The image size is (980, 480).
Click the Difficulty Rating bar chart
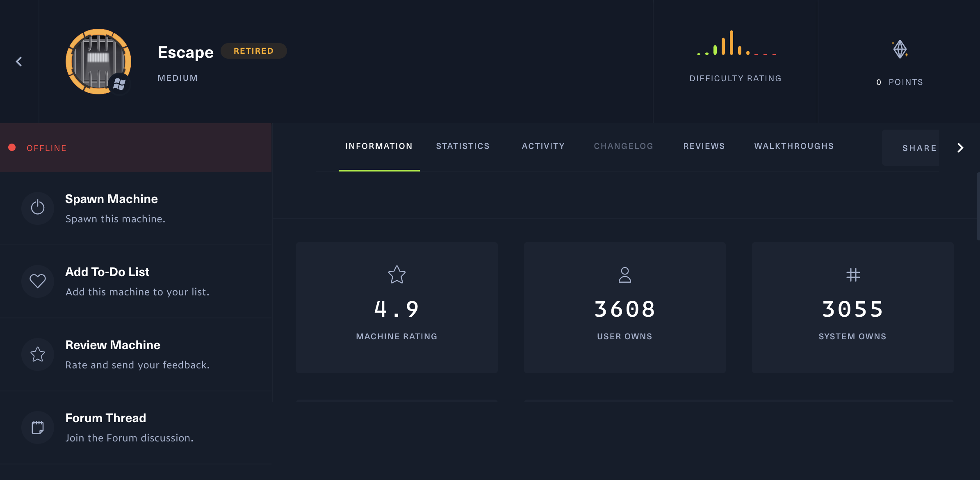[x=735, y=45]
